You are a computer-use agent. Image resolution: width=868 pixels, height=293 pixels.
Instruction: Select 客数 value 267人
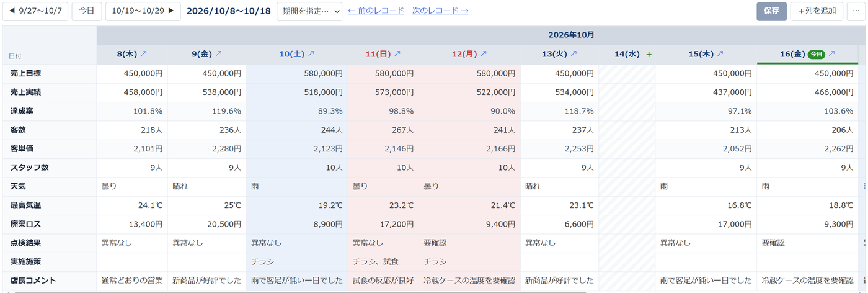(383, 130)
